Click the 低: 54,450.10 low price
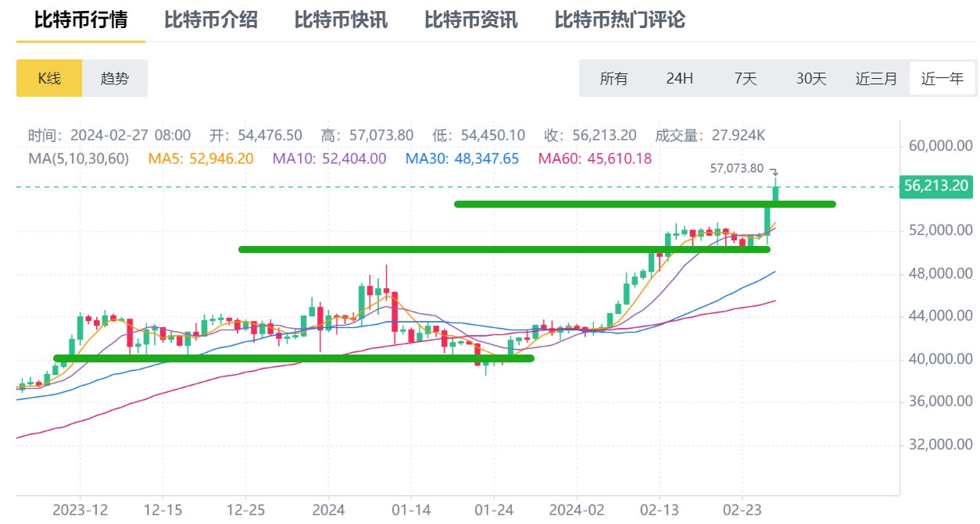The width and height of the screenshot is (980, 524). pos(478,135)
